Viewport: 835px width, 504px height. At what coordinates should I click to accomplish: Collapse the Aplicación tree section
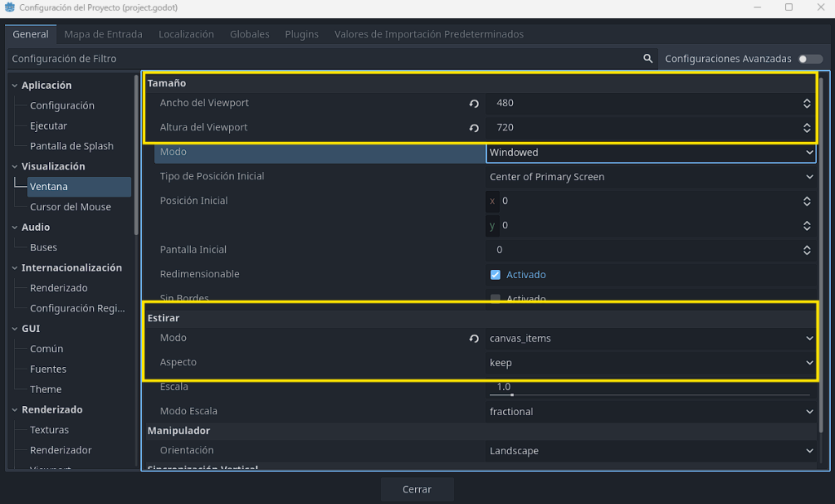[15, 86]
